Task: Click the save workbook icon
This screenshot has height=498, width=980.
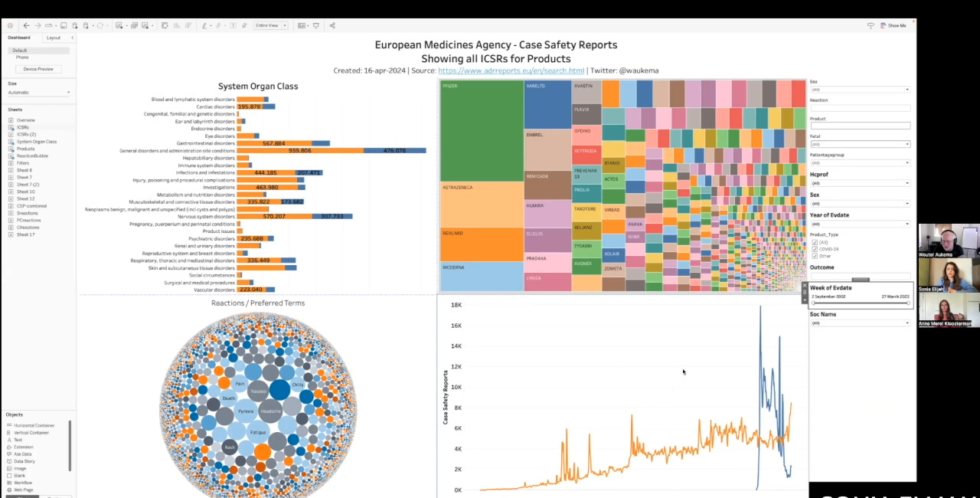Action: click(x=64, y=25)
